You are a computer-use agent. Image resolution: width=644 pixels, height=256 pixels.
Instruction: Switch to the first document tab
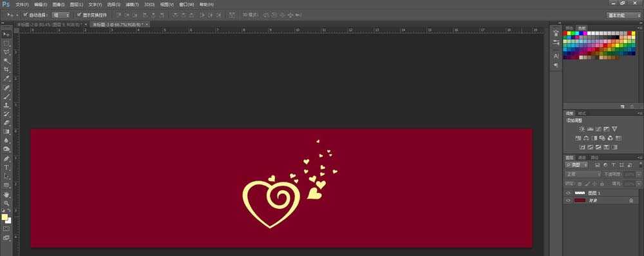click(50, 25)
